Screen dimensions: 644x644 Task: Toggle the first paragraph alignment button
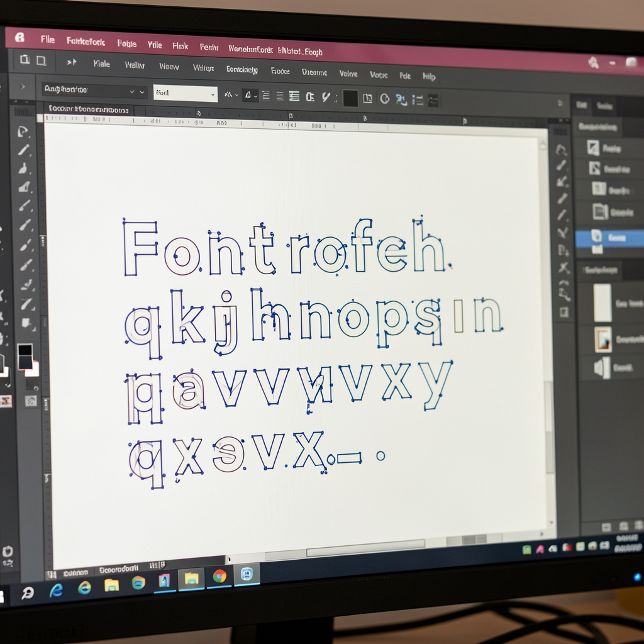(266, 96)
